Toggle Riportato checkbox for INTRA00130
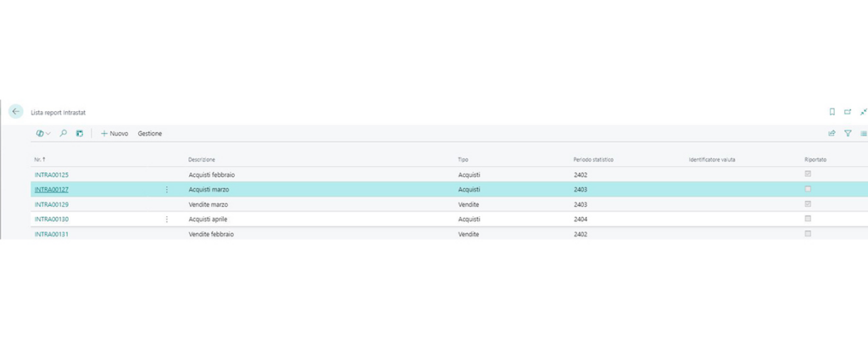The height and width of the screenshot is (339, 868). click(x=808, y=219)
